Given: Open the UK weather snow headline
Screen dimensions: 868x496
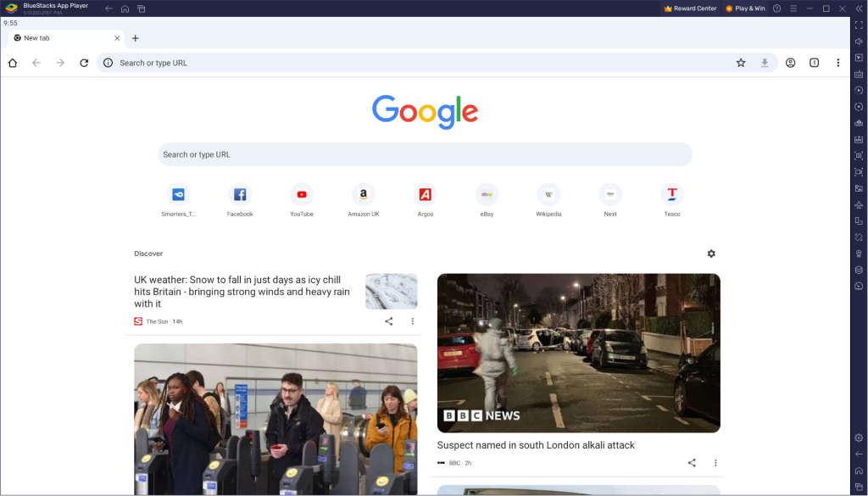Looking at the screenshot, I should pos(242,292).
